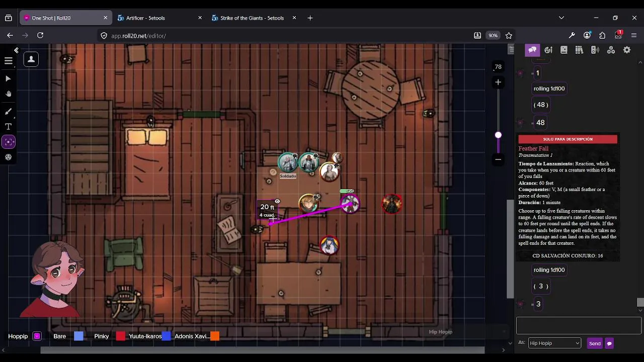Click the first rolling 1d100 formula
The height and width of the screenshot is (362, 644).
[549, 88]
